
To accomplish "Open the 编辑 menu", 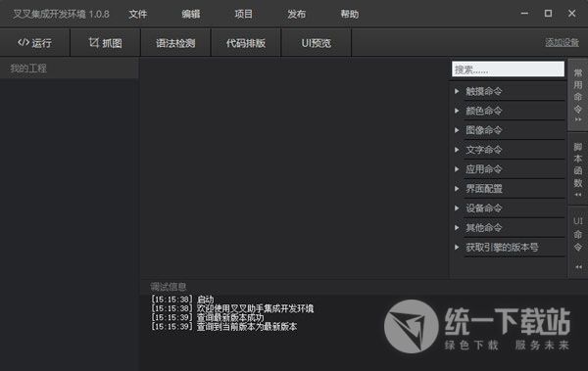I will click(x=191, y=15).
